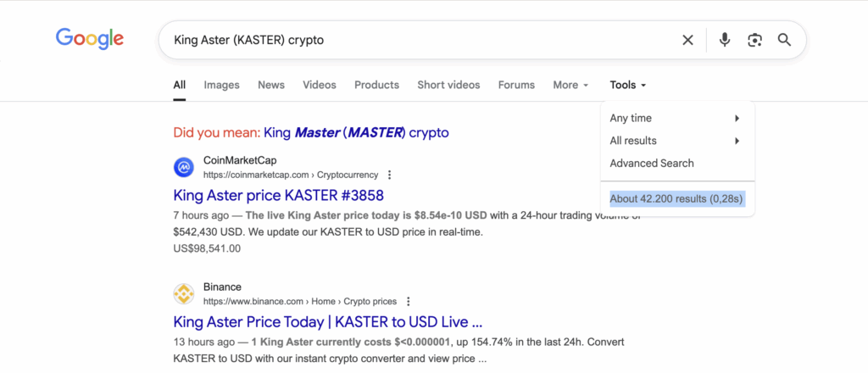
Task: Expand the More dropdown
Action: [570, 85]
